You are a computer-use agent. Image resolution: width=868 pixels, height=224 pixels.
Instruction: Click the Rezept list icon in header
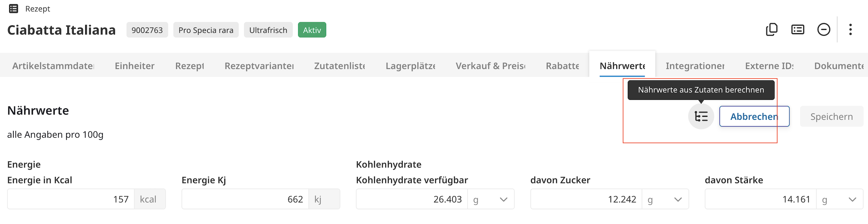point(13,9)
